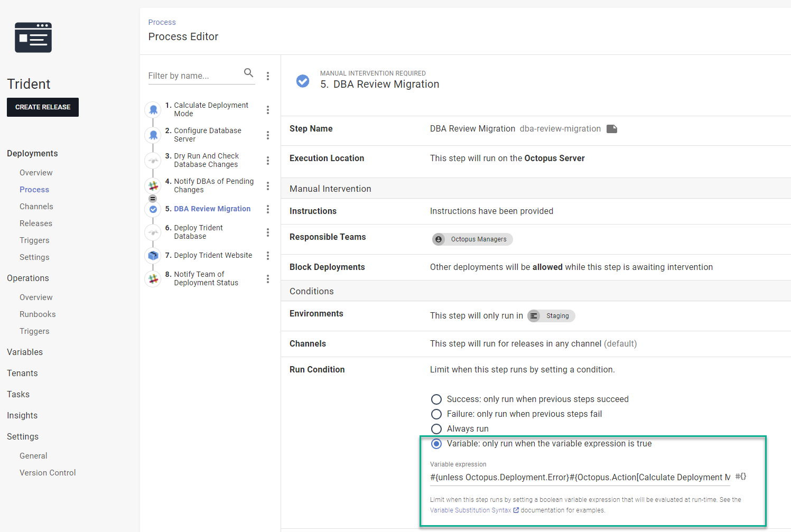Image resolution: width=791 pixels, height=532 pixels.
Task: Open the overflow menu for Deploy Trident Database step
Action: point(268,232)
